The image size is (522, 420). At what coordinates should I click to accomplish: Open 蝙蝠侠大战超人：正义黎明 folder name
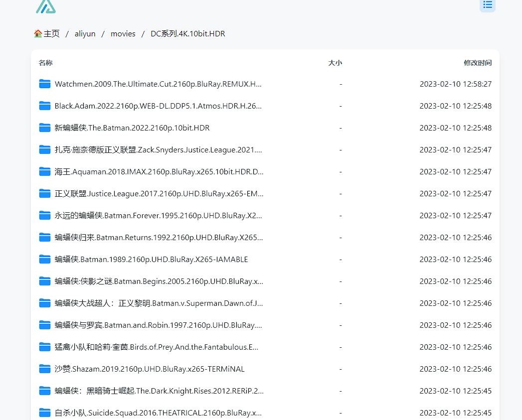pos(159,303)
